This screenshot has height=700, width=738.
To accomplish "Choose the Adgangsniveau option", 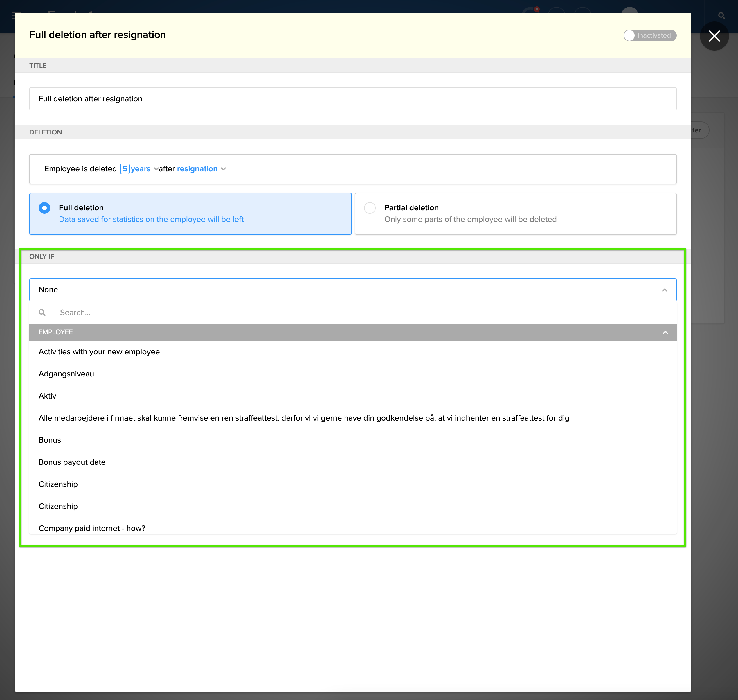I will click(x=66, y=374).
